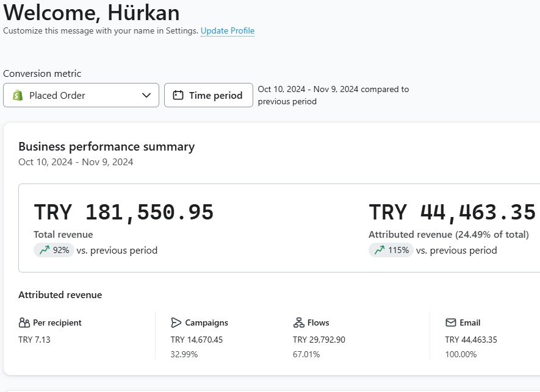Open the Time period selector
Image resolution: width=540 pixels, height=392 pixels.
click(x=209, y=95)
